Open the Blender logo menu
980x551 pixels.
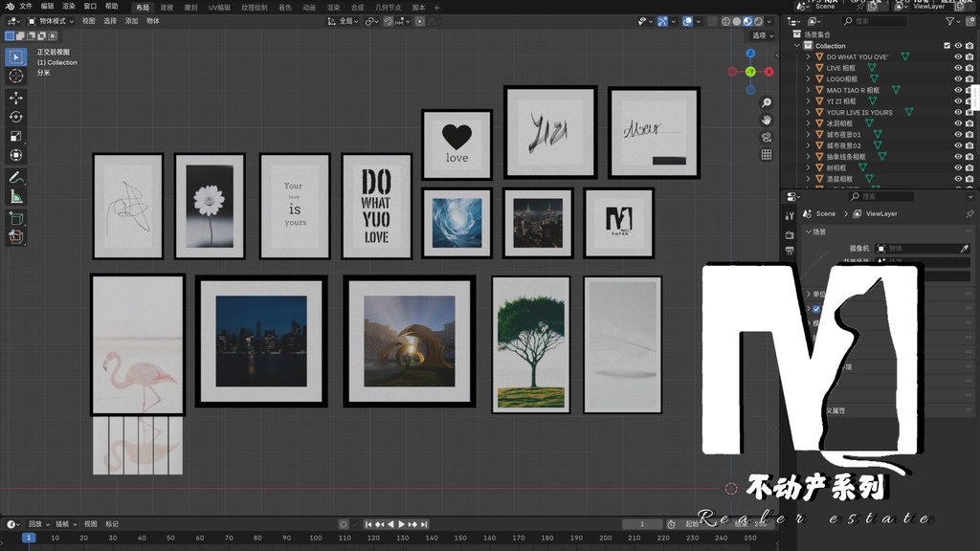[x=10, y=7]
